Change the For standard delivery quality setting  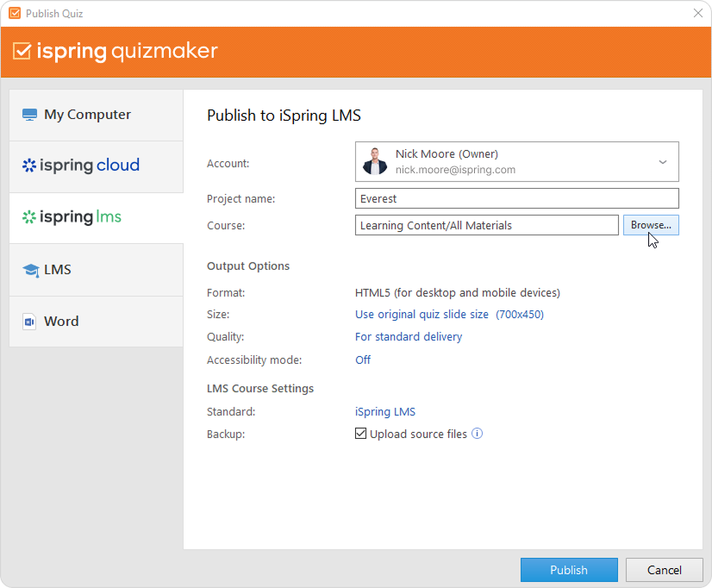click(x=409, y=337)
